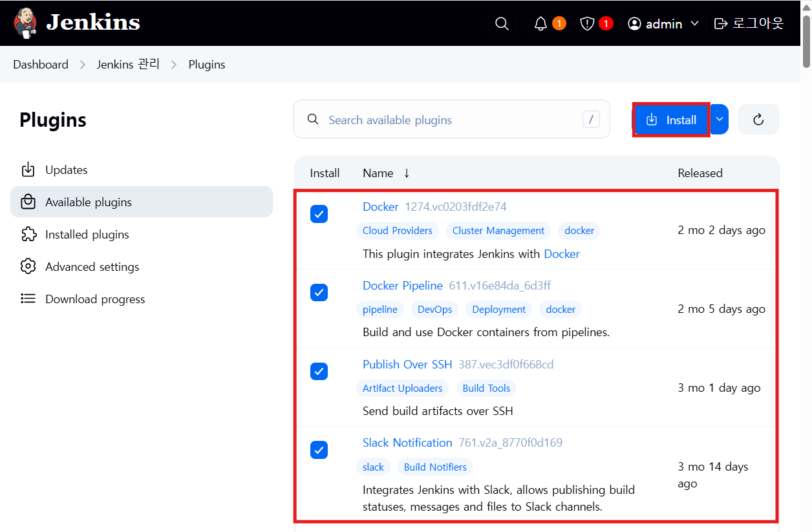Go to Installed plugins
Image resolution: width=812 pixels, height=532 pixels.
pos(142,235)
